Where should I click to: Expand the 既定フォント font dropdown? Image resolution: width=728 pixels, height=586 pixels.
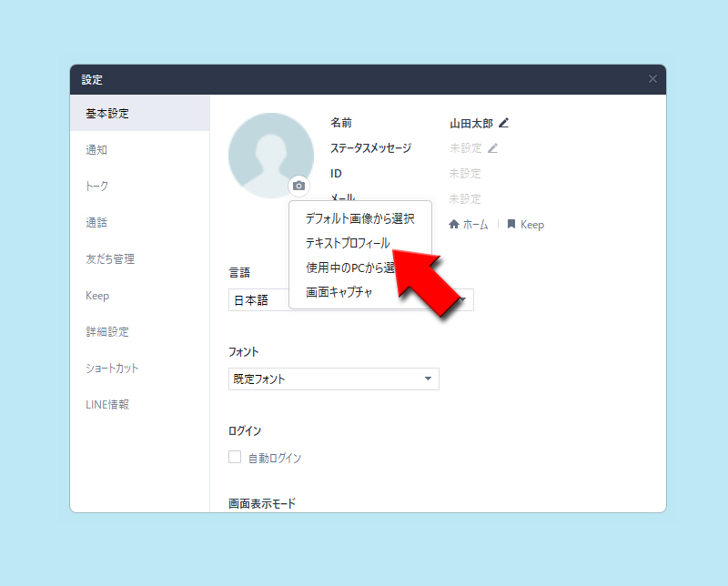[333, 379]
